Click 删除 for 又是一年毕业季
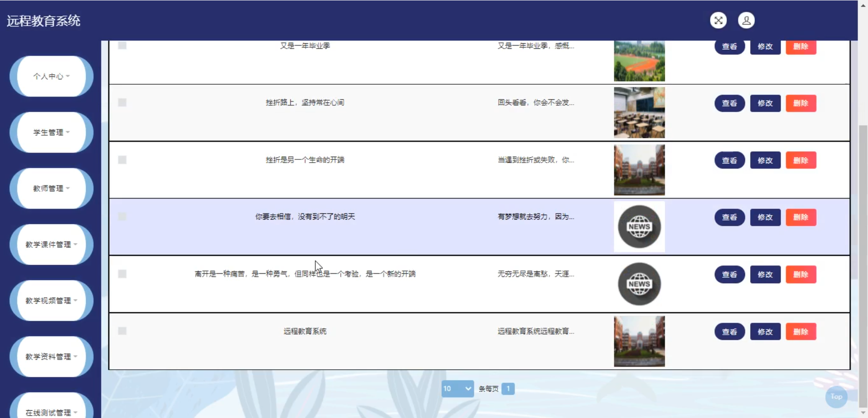 [801, 46]
